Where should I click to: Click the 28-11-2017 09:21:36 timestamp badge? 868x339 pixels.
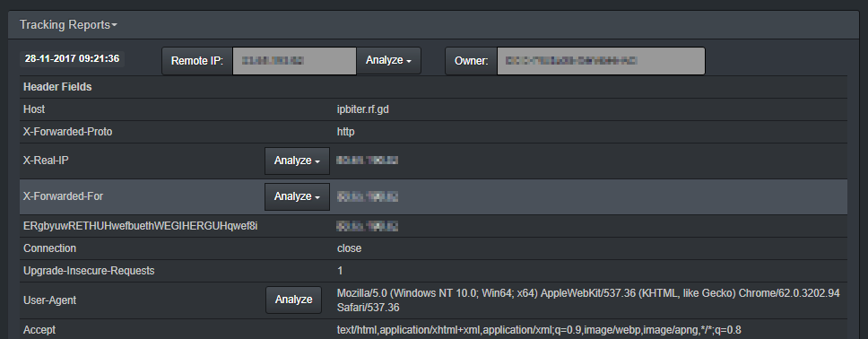72,58
